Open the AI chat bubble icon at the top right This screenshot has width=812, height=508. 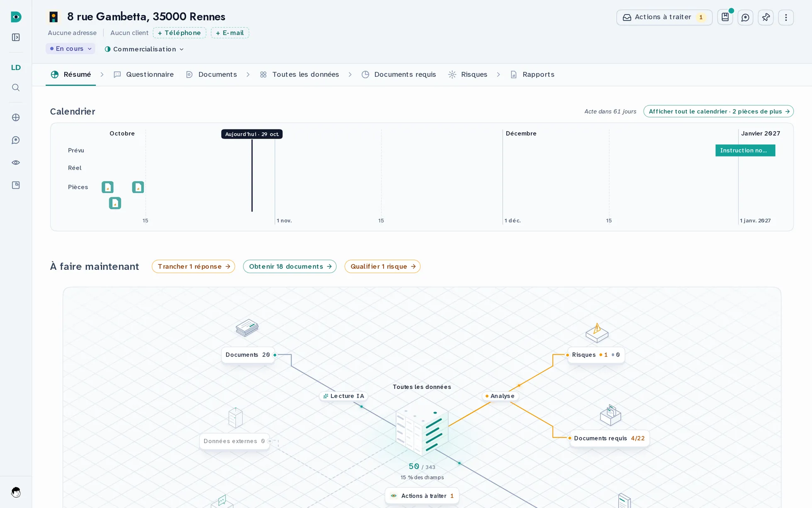pos(745,17)
